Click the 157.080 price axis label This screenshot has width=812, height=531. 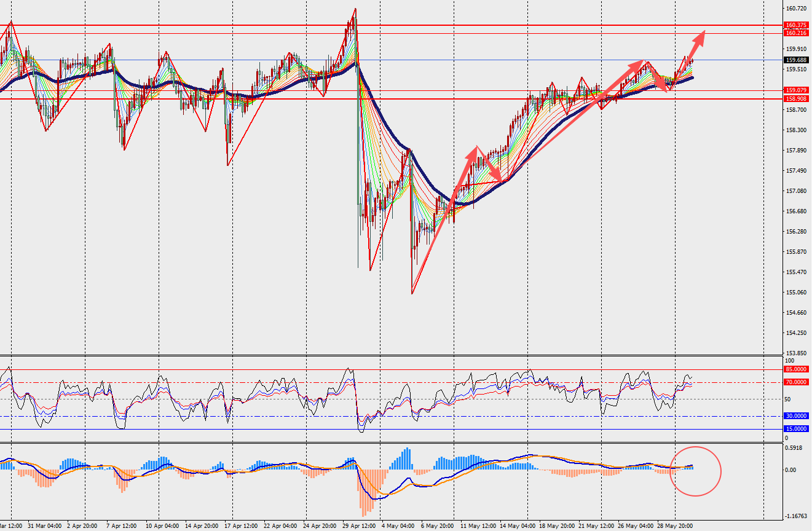[797, 191]
